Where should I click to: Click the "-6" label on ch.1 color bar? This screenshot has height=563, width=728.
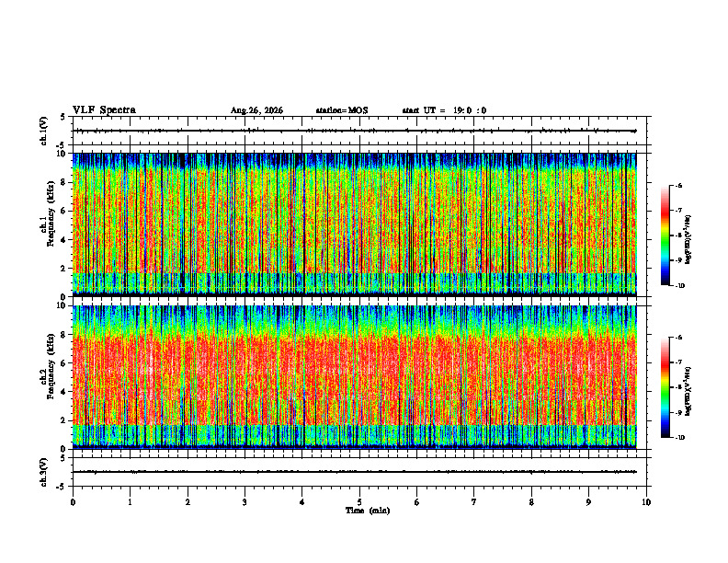pos(678,185)
